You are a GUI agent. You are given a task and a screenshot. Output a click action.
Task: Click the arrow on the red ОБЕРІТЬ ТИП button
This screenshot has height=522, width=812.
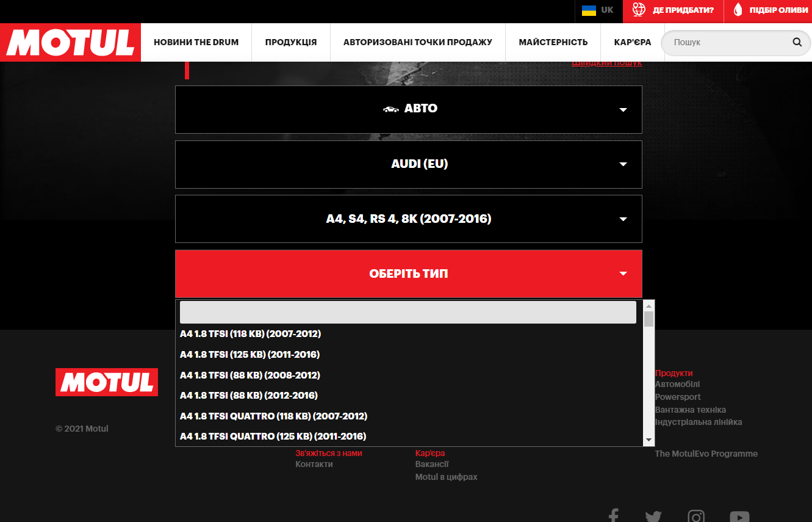(623, 274)
